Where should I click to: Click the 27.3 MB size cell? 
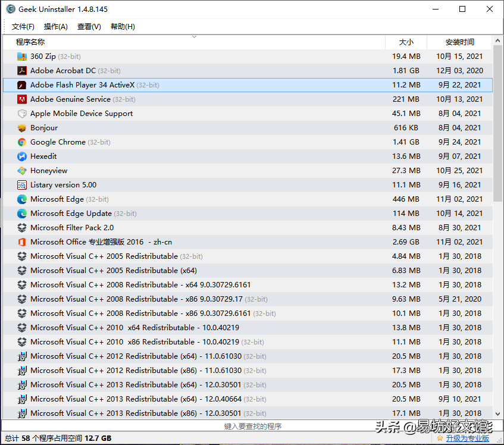tap(406, 171)
